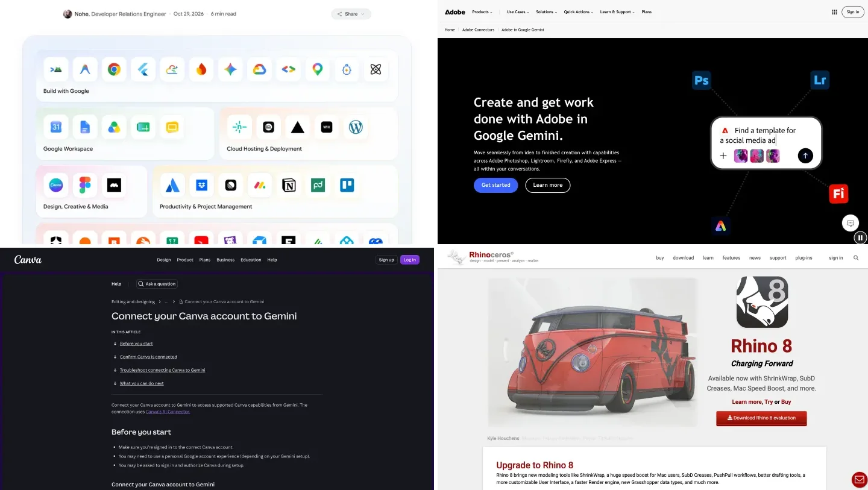Click the Firebase flame icon
This screenshot has height=490, width=868.
tap(201, 69)
